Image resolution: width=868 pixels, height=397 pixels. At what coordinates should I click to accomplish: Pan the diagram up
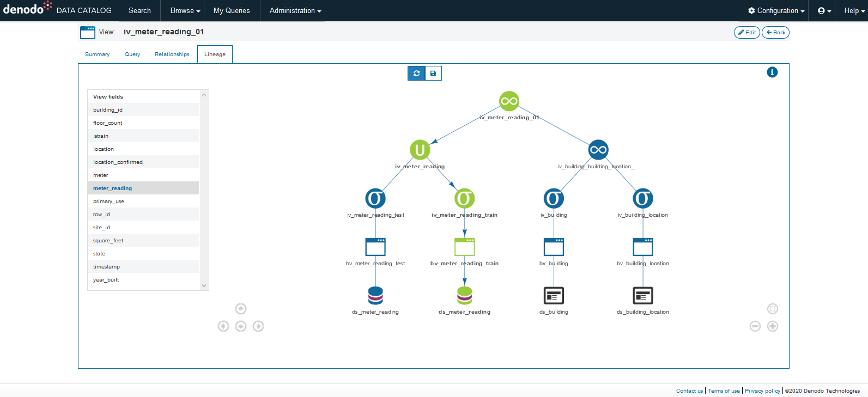tap(241, 309)
